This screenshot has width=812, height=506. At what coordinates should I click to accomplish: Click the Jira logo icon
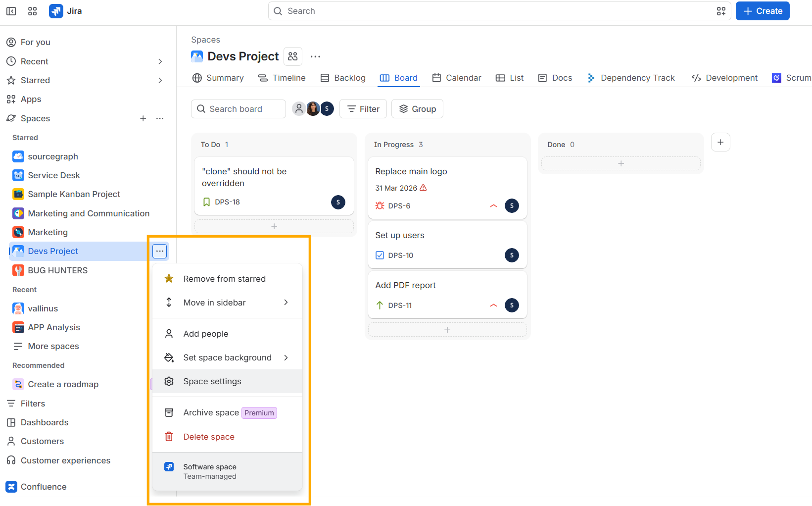tap(56, 11)
